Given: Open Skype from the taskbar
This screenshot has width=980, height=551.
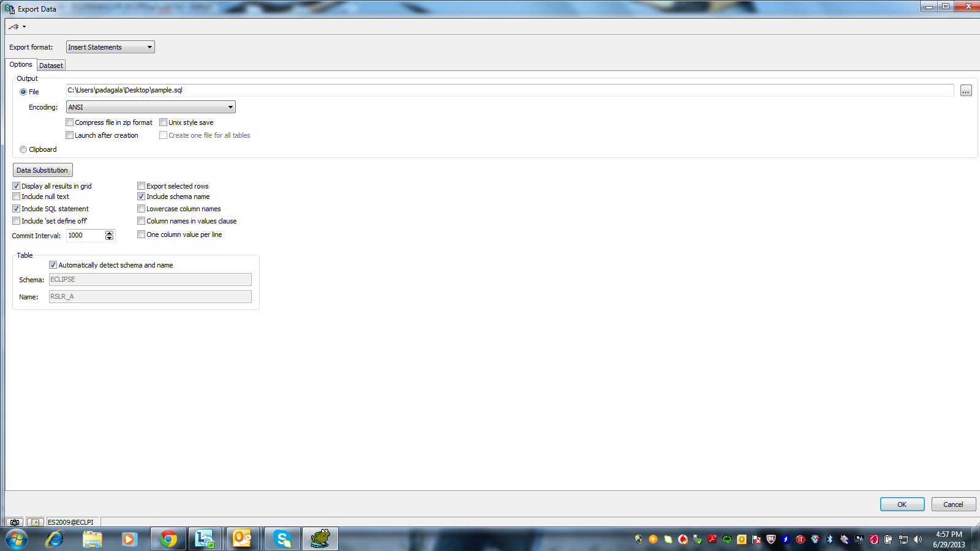Looking at the screenshot, I should tap(282, 539).
